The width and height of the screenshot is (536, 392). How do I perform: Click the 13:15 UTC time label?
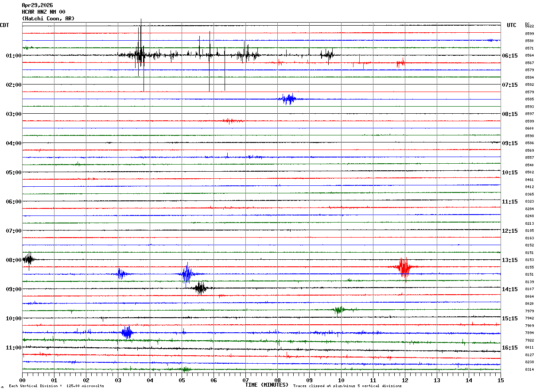[510, 260]
